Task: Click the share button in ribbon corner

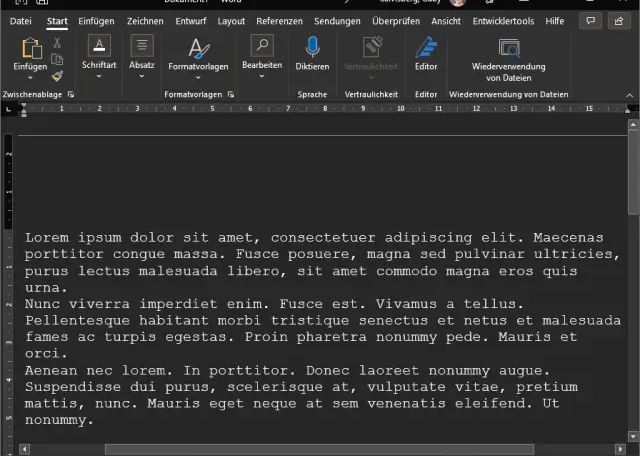Action: (x=619, y=21)
